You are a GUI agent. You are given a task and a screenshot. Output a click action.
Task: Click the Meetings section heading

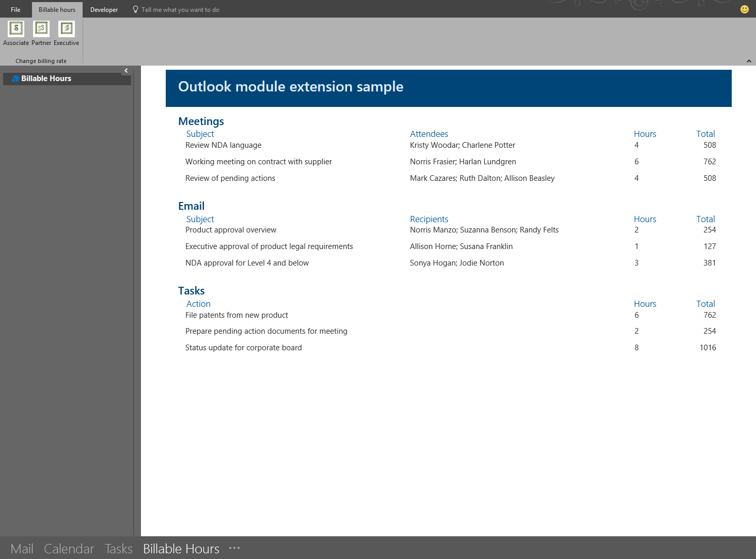pyautogui.click(x=201, y=121)
